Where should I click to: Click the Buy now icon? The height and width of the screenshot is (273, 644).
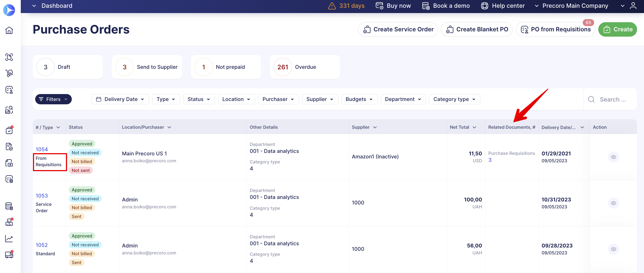click(x=379, y=6)
